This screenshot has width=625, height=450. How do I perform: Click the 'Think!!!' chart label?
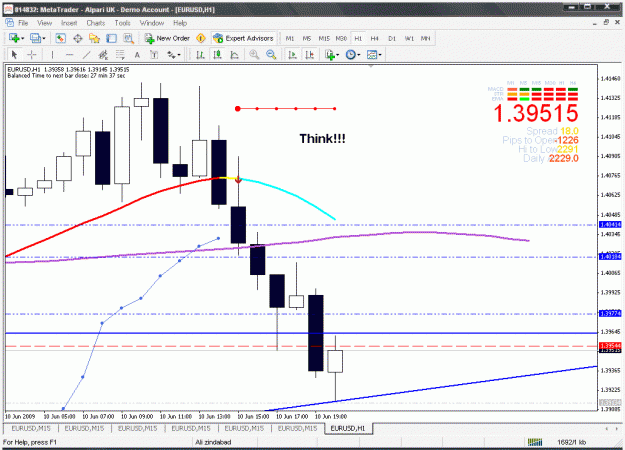coord(322,139)
